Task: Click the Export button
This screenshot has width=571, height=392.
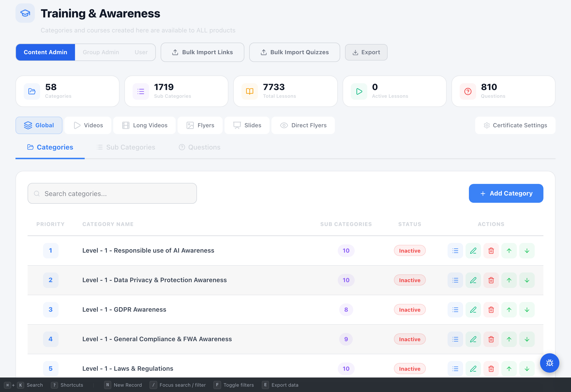Action: pyautogui.click(x=366, y=52)
